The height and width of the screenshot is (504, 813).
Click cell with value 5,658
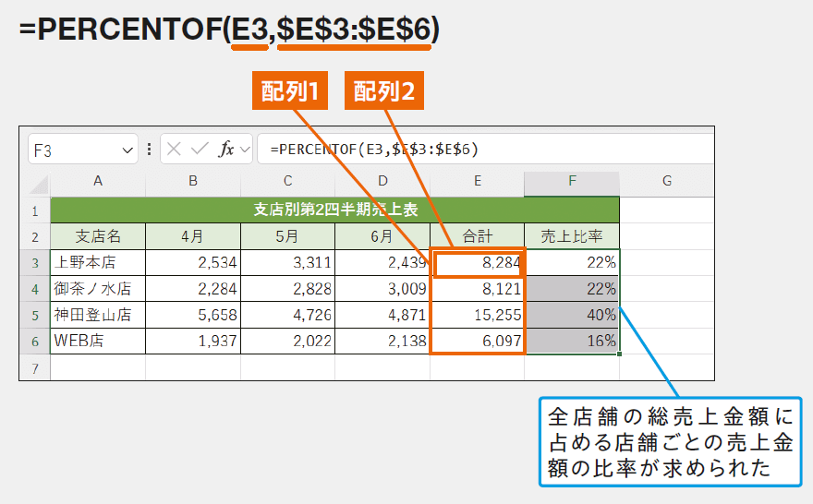click(193, 315)
